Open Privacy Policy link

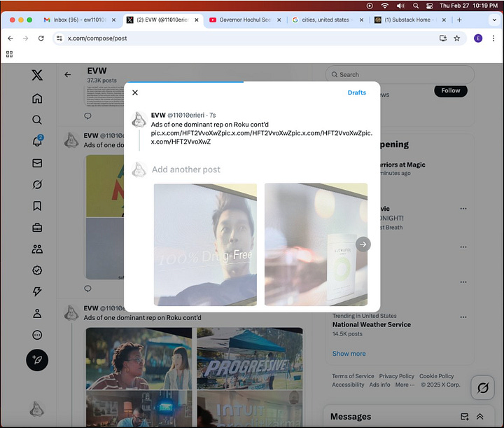click(x=397, y=376)
